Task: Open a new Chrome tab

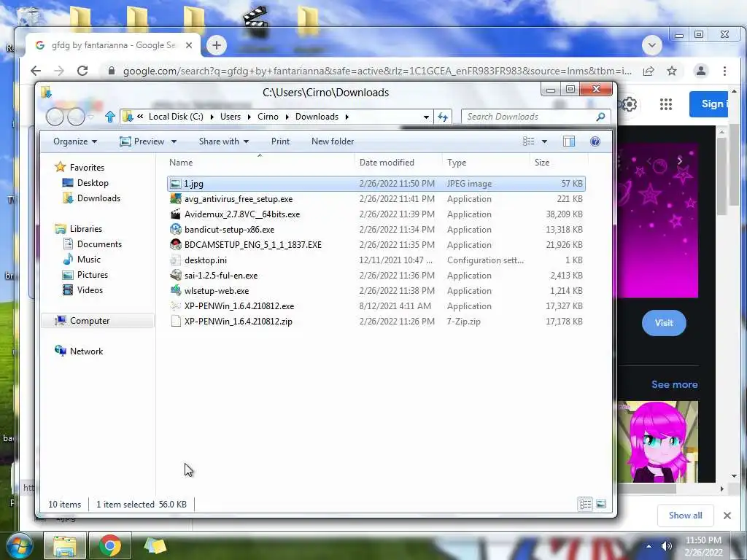Action: coord(216,45)
